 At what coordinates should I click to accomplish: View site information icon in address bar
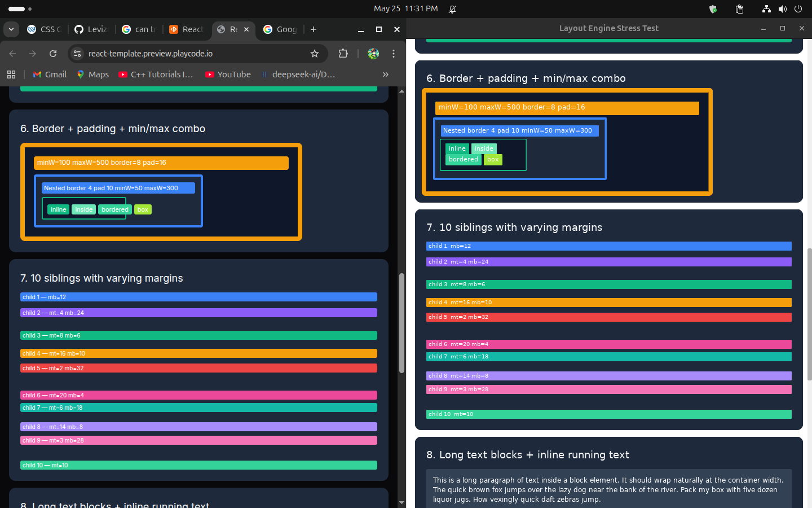pos(78,54)
